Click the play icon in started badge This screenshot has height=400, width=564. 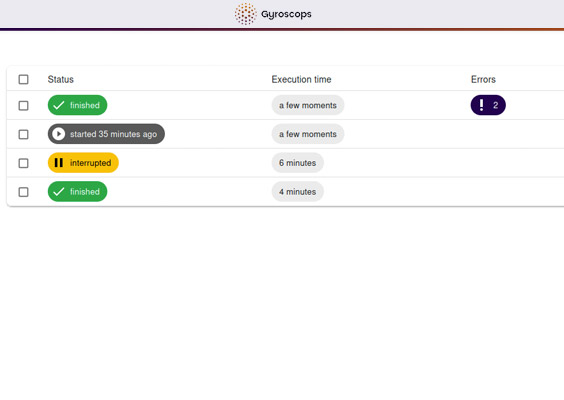(59, 134)
